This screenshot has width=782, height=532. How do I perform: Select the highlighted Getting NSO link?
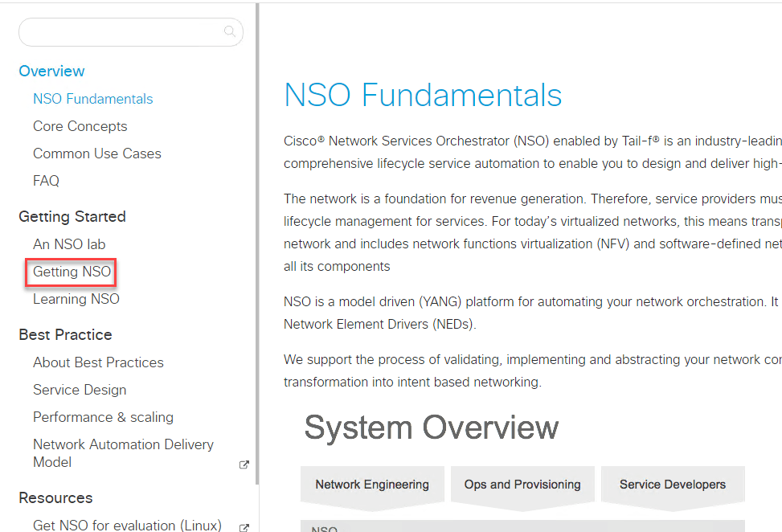pos(72,272)
